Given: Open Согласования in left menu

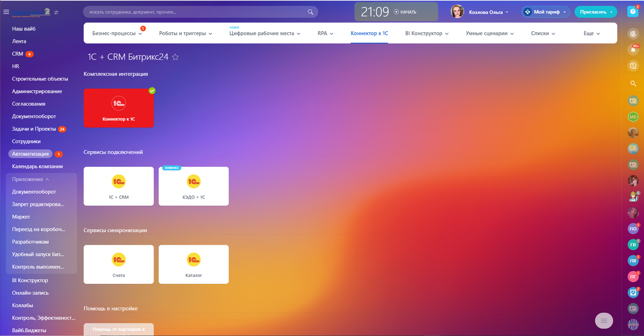Looking at the screenshot, I should point(29,104).
